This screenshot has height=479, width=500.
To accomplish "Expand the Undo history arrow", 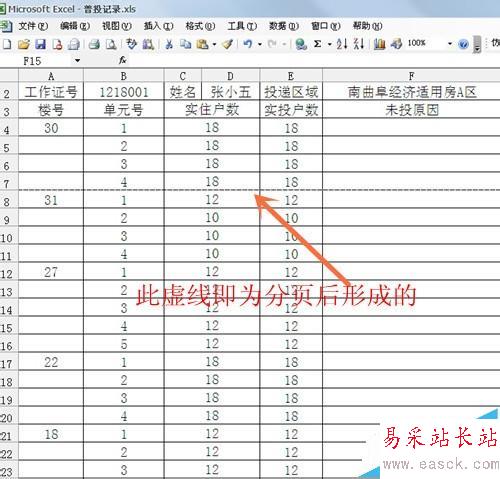I will (x=260, y=44).
